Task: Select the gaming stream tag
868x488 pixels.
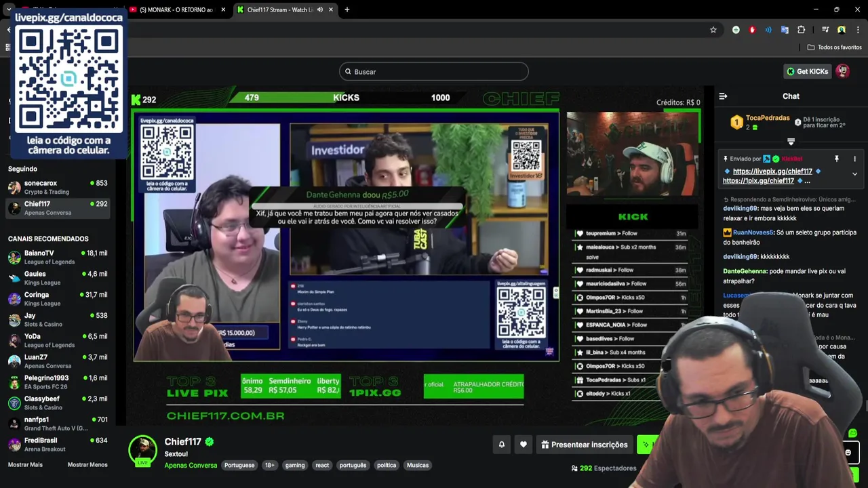Action: [295, 466]
